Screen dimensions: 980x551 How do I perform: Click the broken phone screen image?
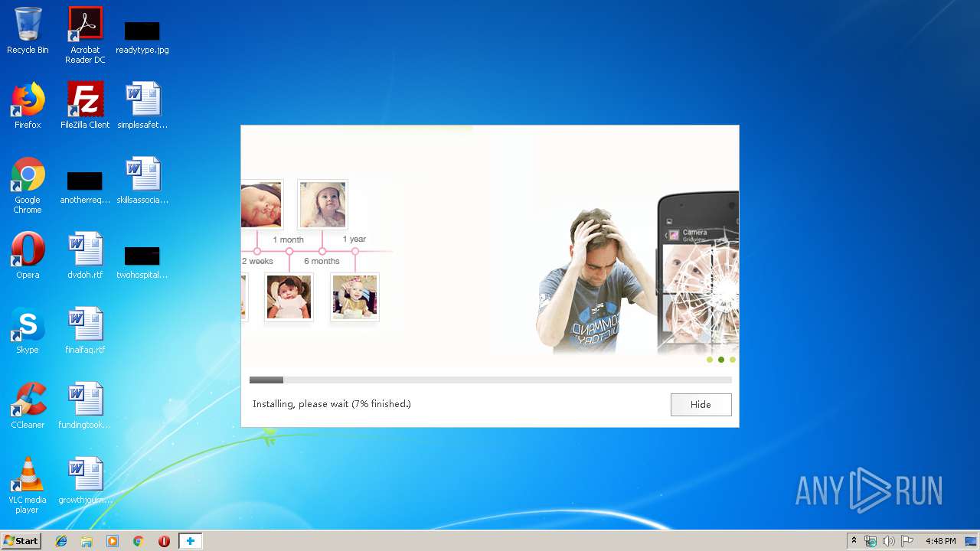(x=698, y=272)
